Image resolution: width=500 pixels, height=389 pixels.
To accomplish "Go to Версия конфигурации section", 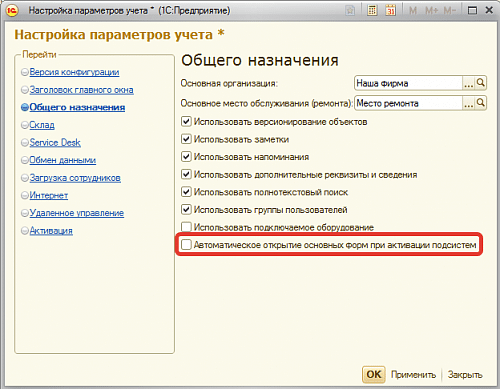I will point(74,72).
